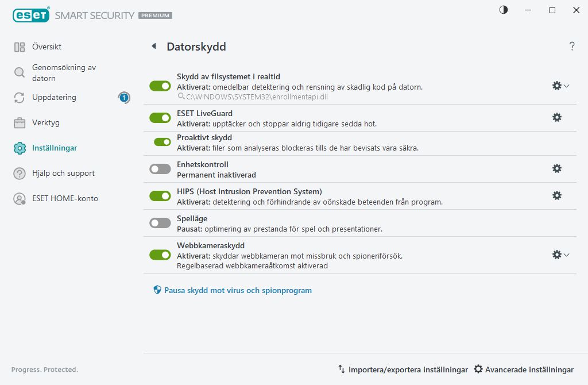Image resolution: width=588 pixels, height=385 pixels.
Task: Open Enhetskontroll gear settings
Action: [x=556, y=168]
